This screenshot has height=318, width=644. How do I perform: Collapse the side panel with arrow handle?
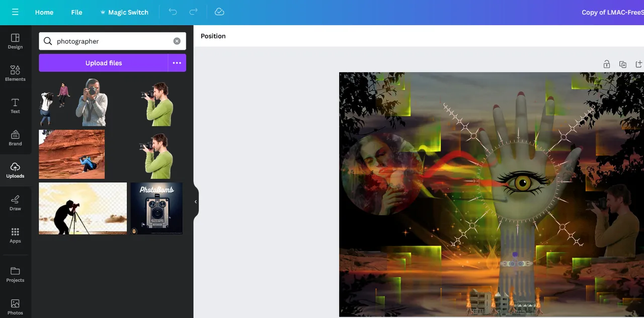pos(196,201)
